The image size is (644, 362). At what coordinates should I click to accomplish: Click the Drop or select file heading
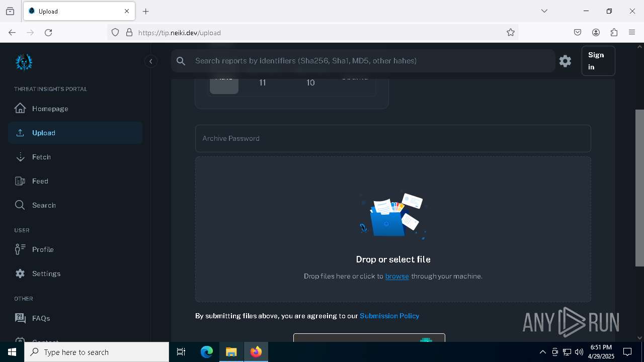tap(393, 259)
